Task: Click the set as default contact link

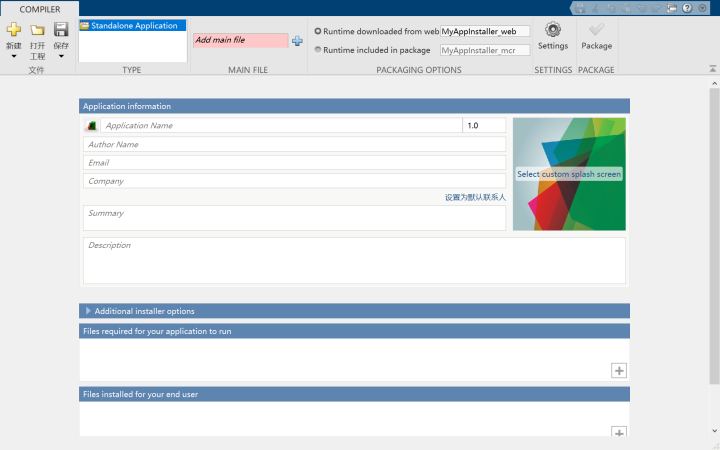Action: [475, 197]
